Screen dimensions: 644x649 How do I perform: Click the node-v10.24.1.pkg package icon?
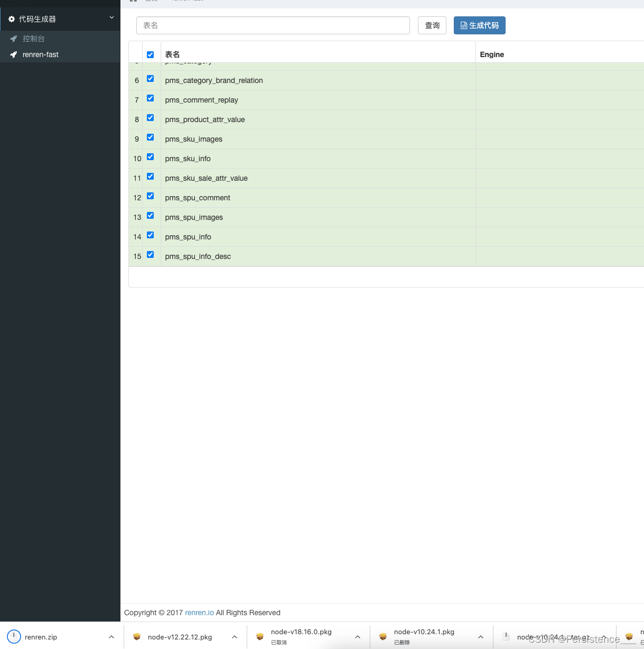[383, 637]
